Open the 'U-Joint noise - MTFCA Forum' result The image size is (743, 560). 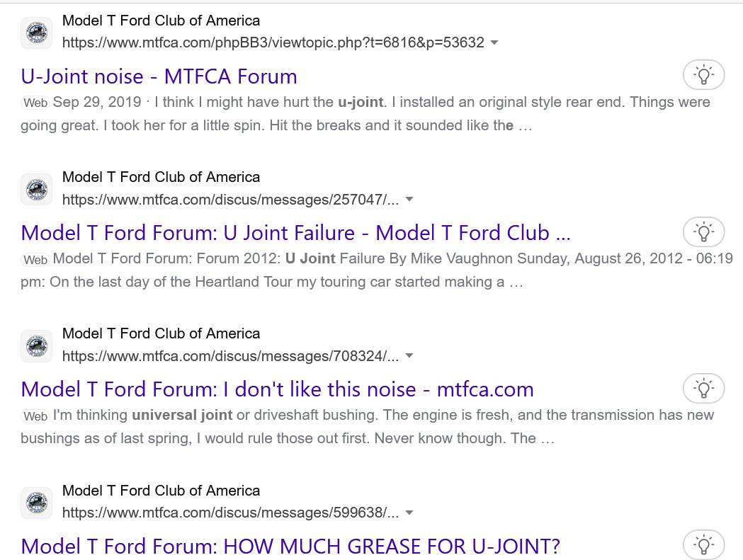pos(159,76)
